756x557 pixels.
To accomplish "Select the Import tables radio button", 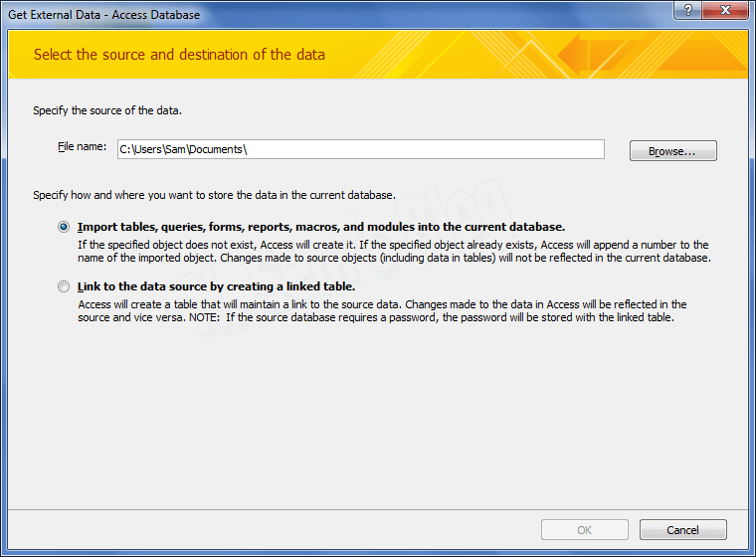I will [x=65, y=227].
